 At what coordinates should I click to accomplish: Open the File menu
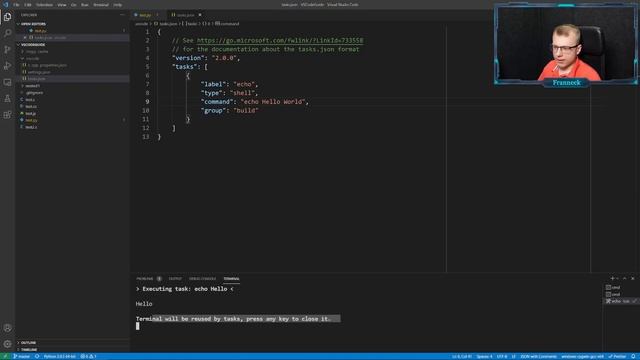(x=16, y=4)
